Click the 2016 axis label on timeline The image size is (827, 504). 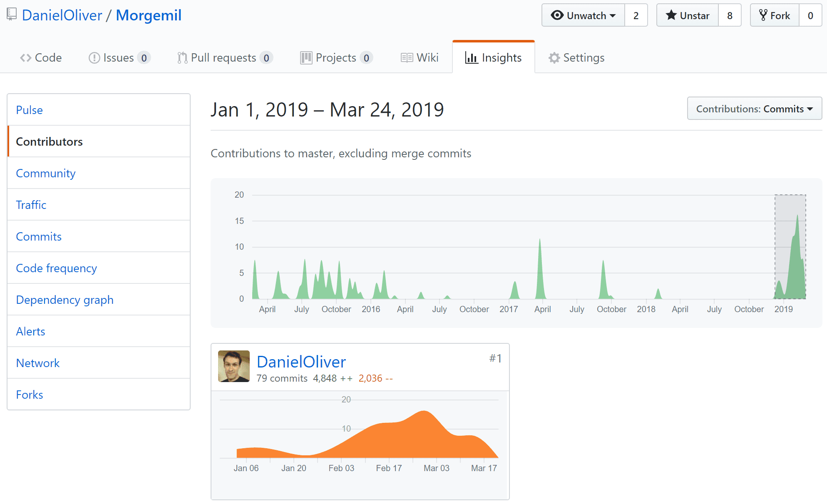371,309
